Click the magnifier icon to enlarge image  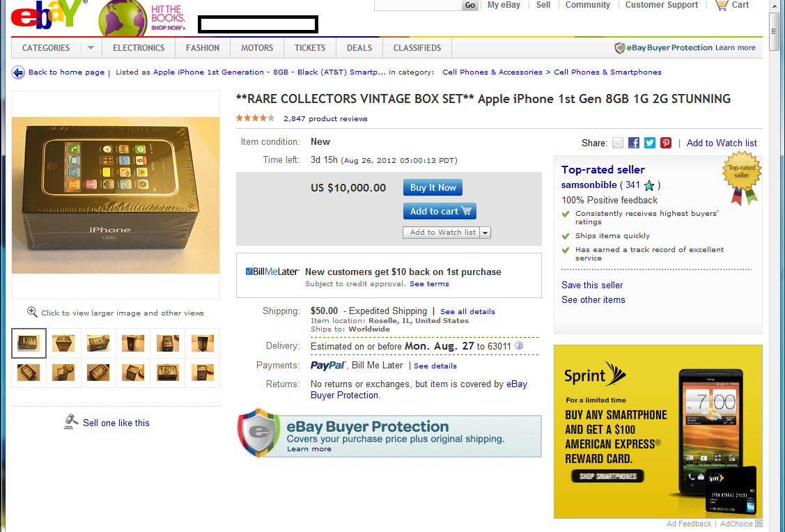tap(32, 312)
